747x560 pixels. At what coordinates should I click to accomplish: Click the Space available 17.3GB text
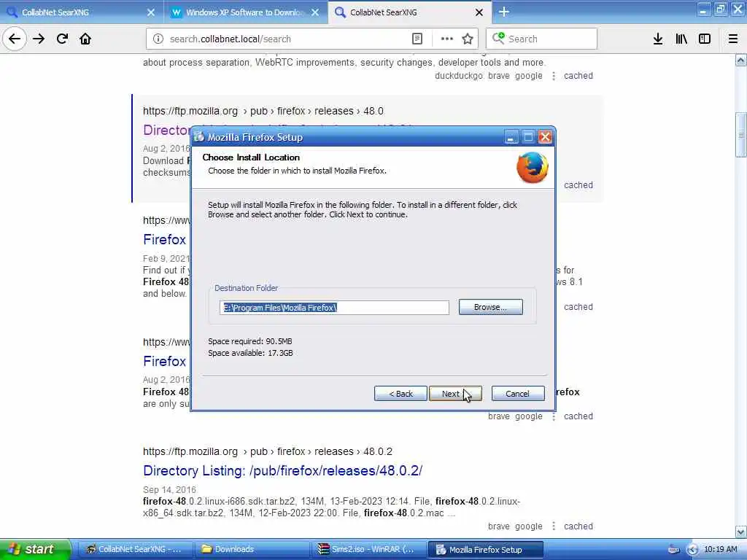click(x=251, y=354)
